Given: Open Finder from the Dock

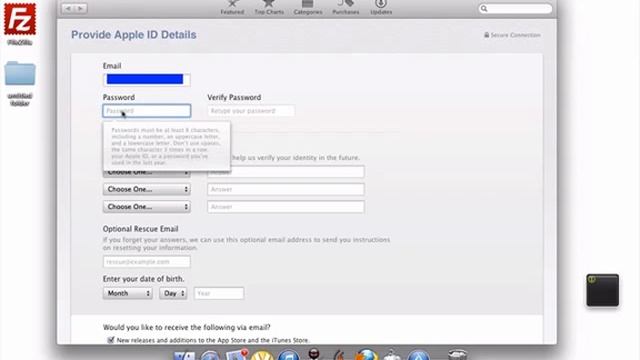Looking at the screenshot, I should [184, 356].
